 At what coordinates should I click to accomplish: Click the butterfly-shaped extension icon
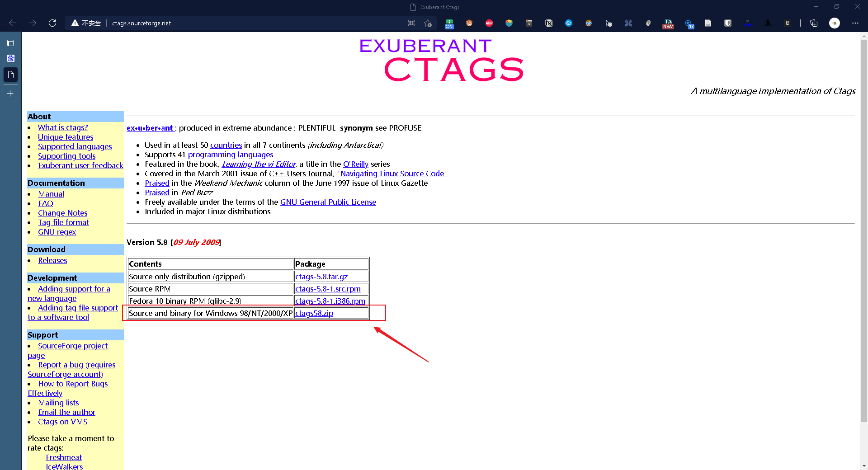click(628, 23)
